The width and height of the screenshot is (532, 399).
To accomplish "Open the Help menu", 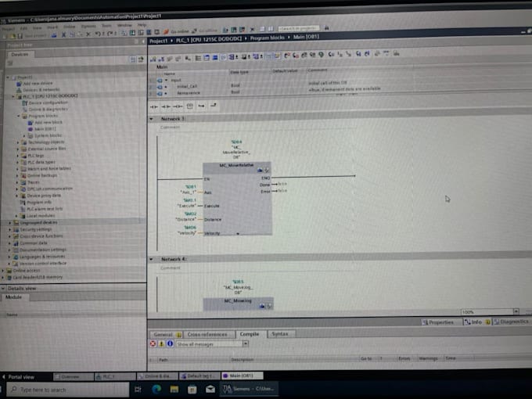I will coord(142,25).
